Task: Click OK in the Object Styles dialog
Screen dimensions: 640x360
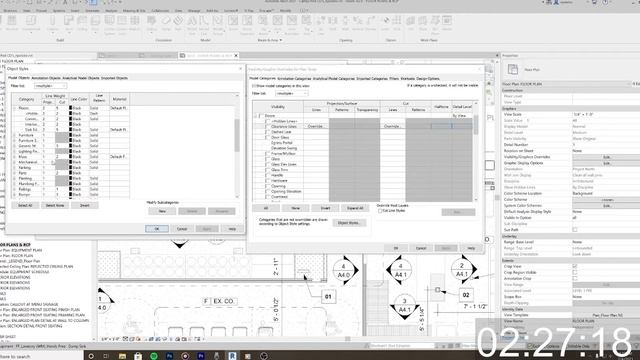Action: coord(157,229)
